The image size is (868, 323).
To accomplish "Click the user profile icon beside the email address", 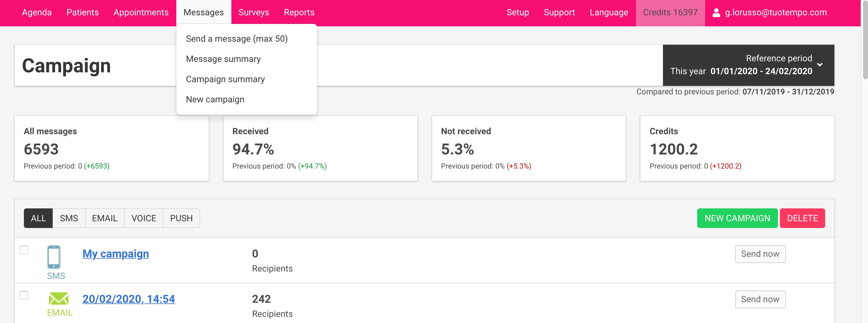I will pyautogui.click(x=716, y=13).
